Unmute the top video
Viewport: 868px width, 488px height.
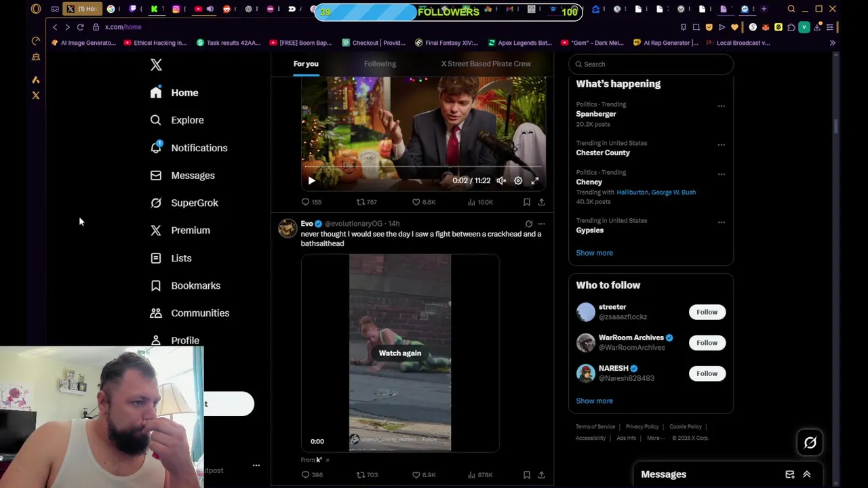click(501, 180)
